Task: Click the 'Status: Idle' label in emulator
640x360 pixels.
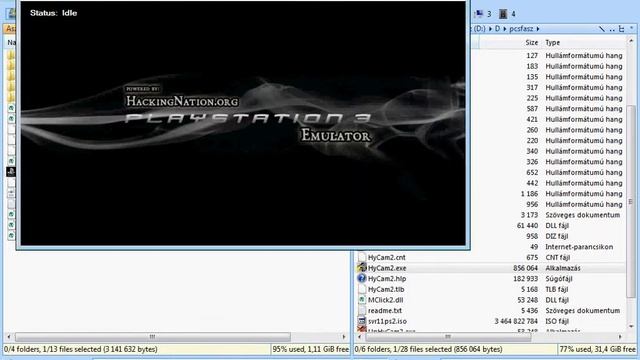Action: (x=53, y=13)
